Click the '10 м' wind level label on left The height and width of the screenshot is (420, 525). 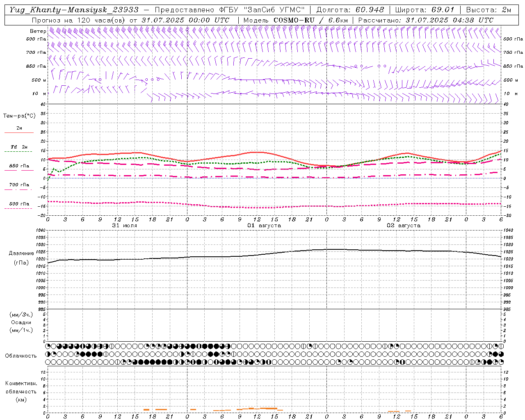coord(39,94)
